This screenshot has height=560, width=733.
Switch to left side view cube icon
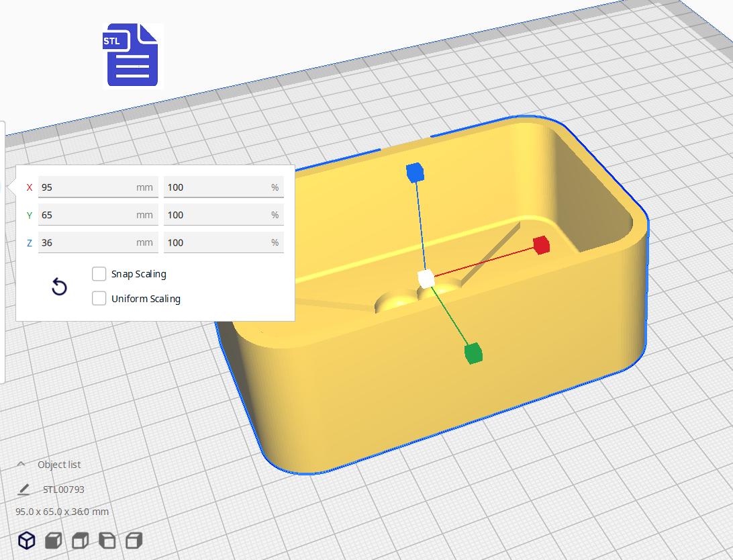point(107,541)
